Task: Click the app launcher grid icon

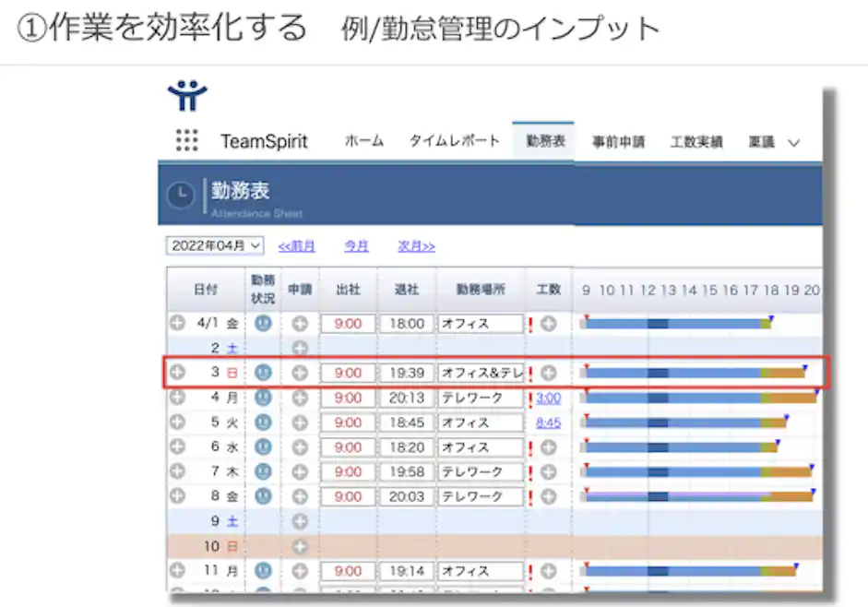Action: [187, 139]
